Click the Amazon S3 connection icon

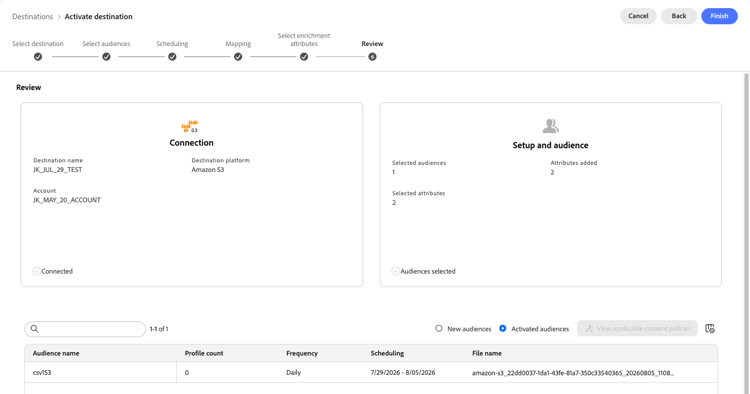(190, 126)
